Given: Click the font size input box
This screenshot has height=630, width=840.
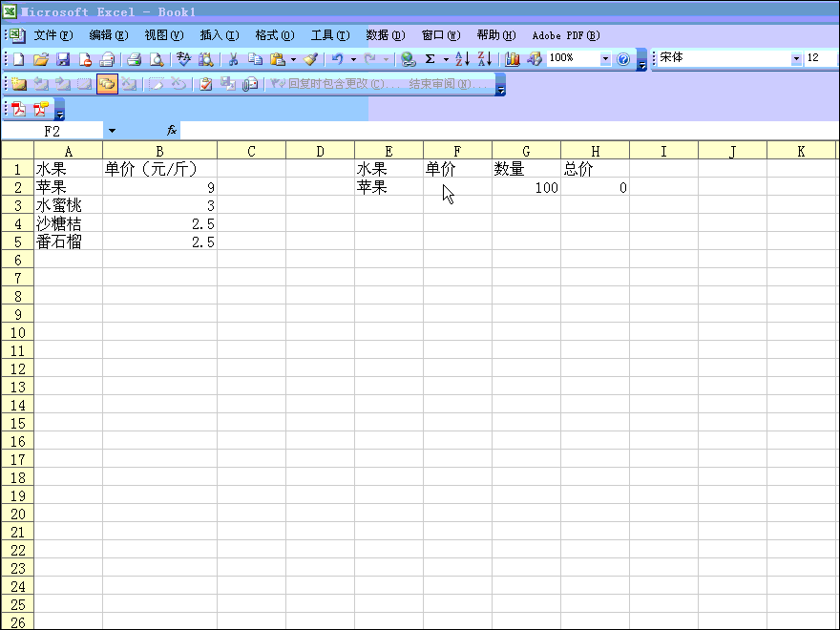Looking at the screenshot, I should click(821, 59).
